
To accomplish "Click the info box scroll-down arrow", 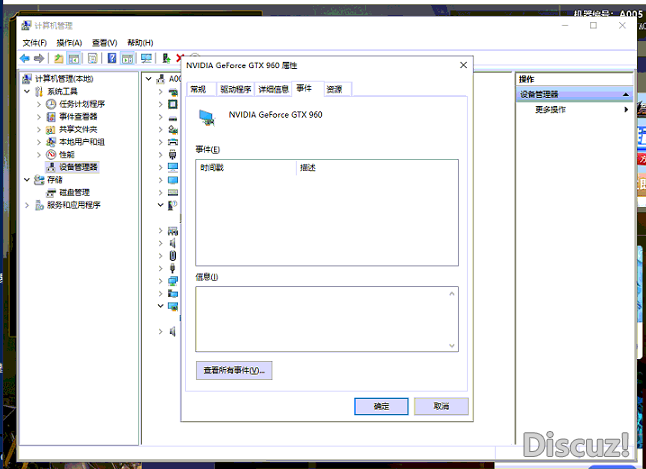I will click(x=452, y=345).
